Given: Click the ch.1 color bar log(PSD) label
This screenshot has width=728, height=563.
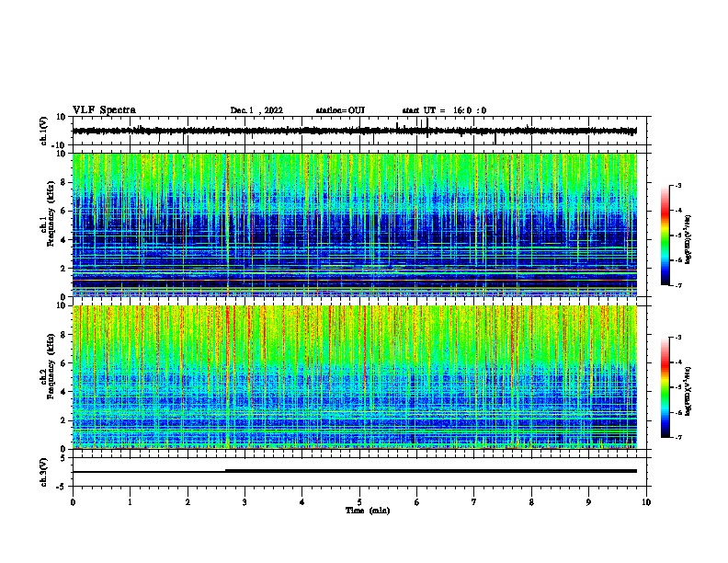Looking at the screenshot, I should (x=688, y=240).
